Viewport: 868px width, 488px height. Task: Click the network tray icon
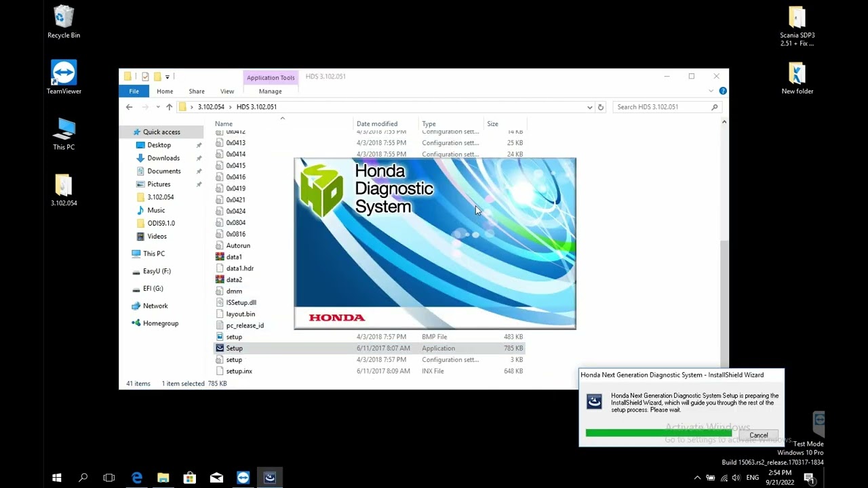pyautogui.click(x=724, y=478)
